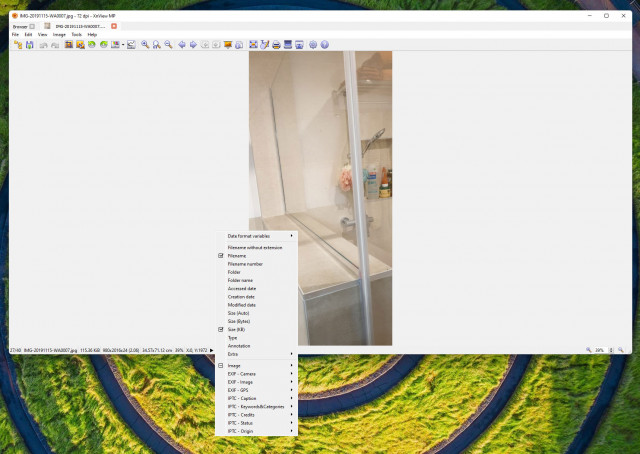This screenshot has height=454, width=640.
Task: Open Settings gear icon in toolbar
Action: pos(313,45)
